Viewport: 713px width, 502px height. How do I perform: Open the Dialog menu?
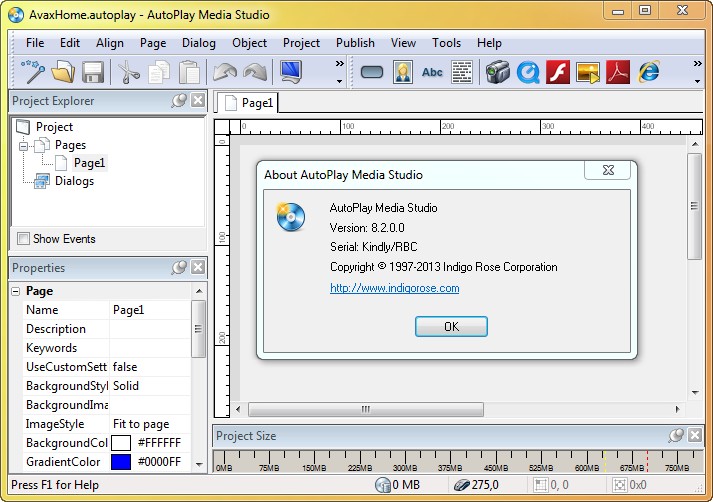[x=199, y=43]
